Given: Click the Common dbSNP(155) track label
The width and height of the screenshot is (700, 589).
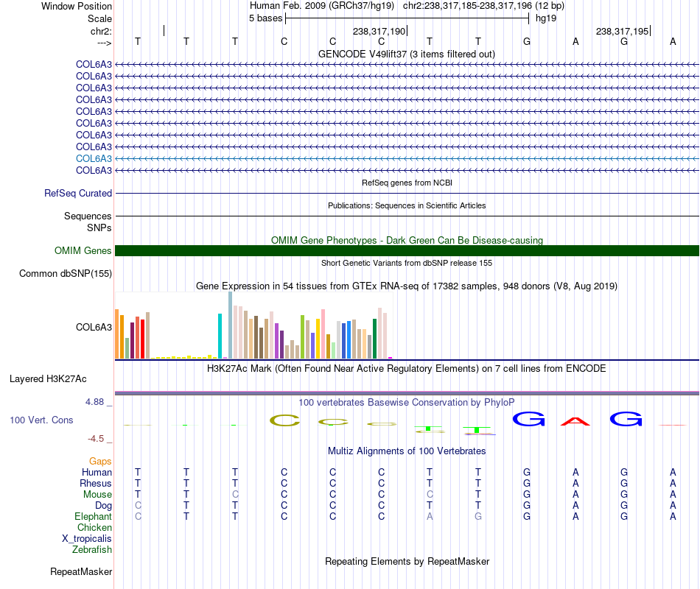Looking at the screenshot, I should pos(65,274).
